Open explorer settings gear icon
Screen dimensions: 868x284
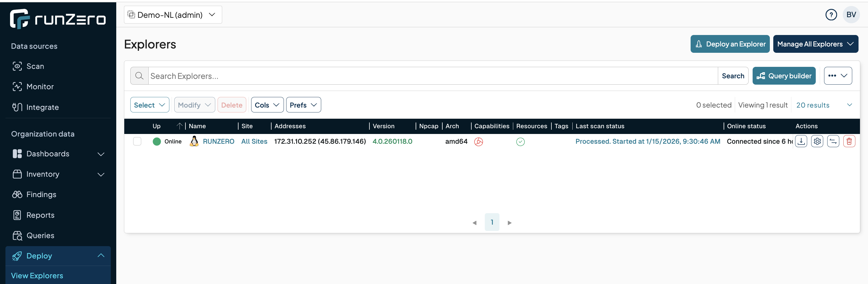817,141
